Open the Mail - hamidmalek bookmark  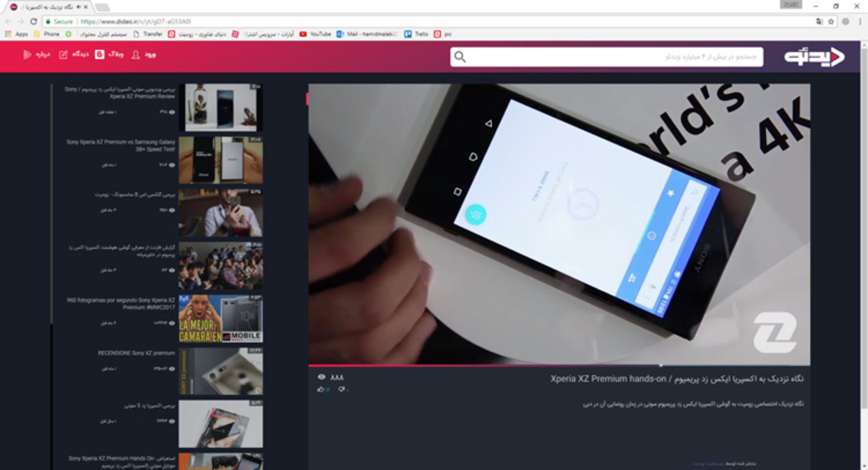(x=367, y=34)
